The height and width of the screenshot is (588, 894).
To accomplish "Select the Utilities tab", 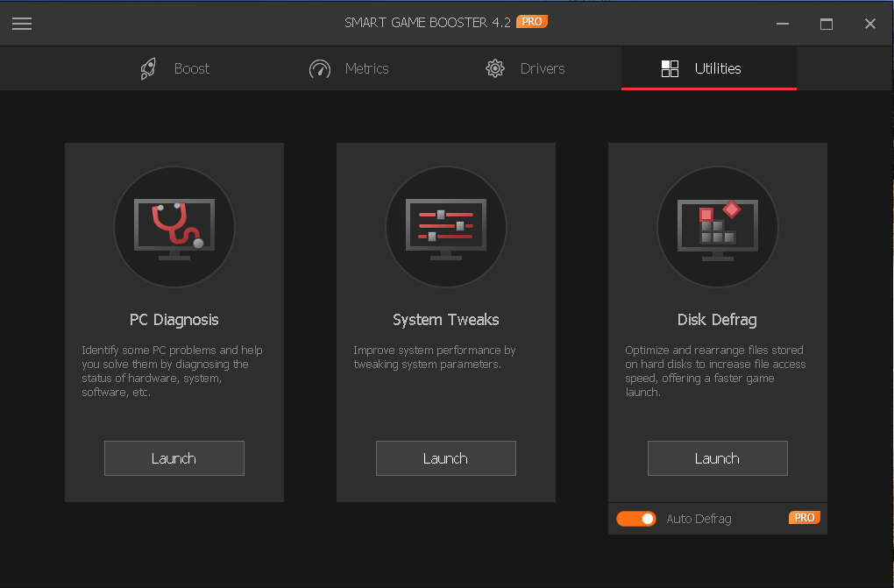I will point(709,68).
